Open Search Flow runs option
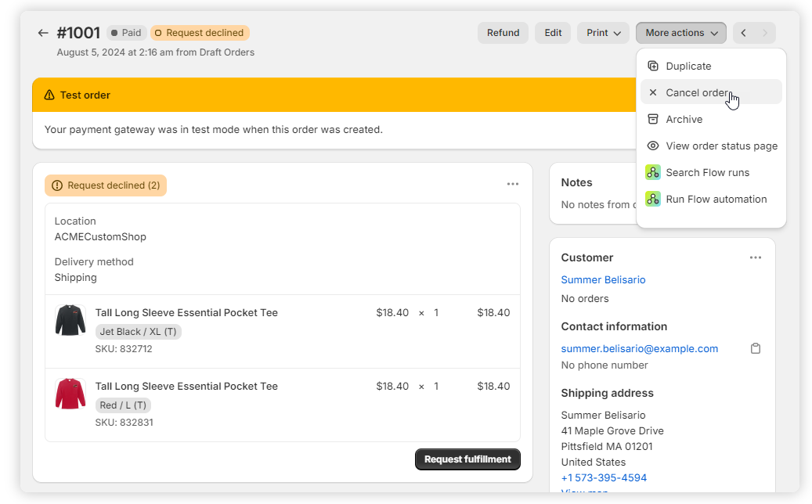The image size is (812, 504). pyautogui.click(x=706, y=172)
